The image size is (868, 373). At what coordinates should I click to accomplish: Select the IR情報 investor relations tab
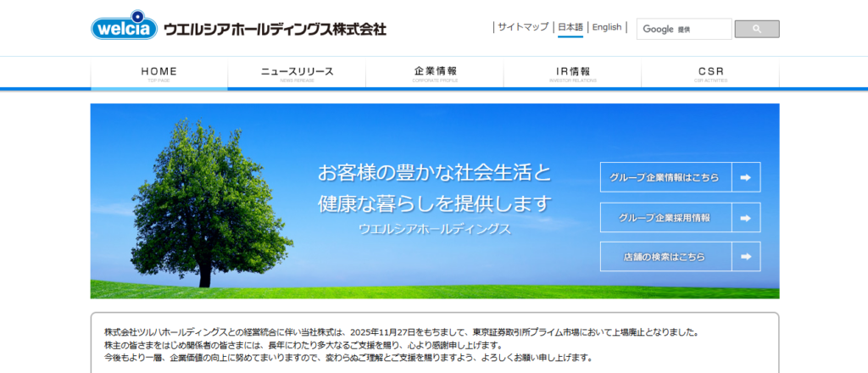(x=572, y=74)
